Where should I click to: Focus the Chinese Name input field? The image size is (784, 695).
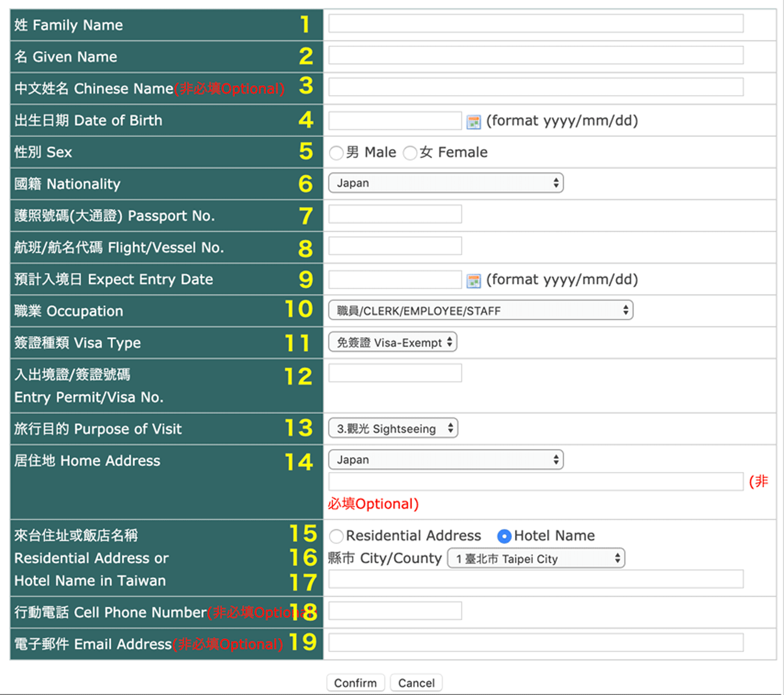(536, 87)
